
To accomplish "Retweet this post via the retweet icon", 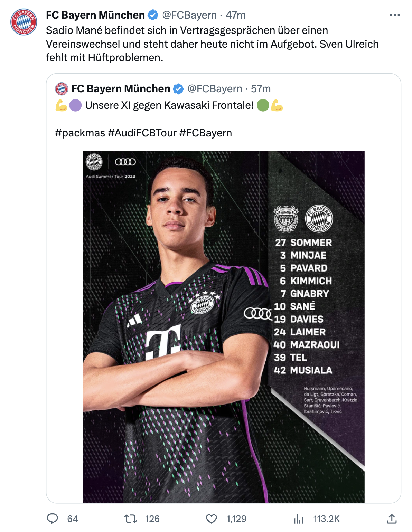I will point(131,519).
